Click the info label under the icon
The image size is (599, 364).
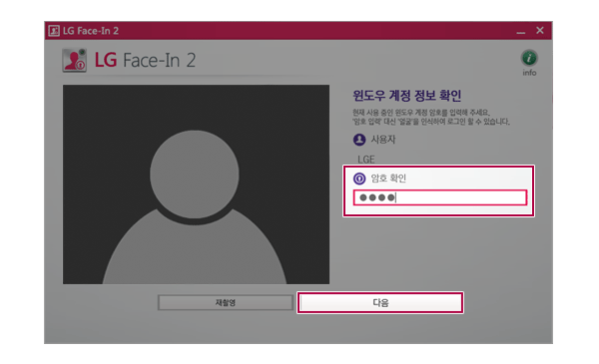tap(529, 73)
